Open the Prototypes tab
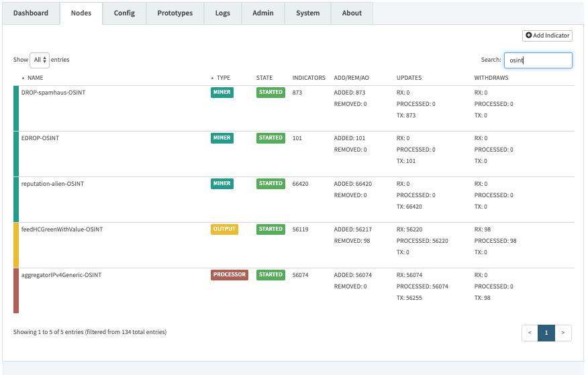The width and height of the screenshot is (588, 375). pos(175,13)
